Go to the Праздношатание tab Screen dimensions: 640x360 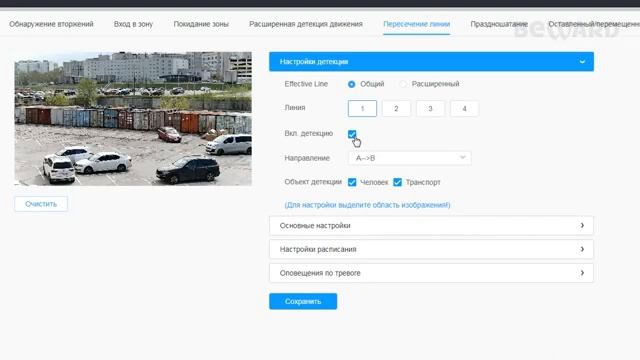499,24
